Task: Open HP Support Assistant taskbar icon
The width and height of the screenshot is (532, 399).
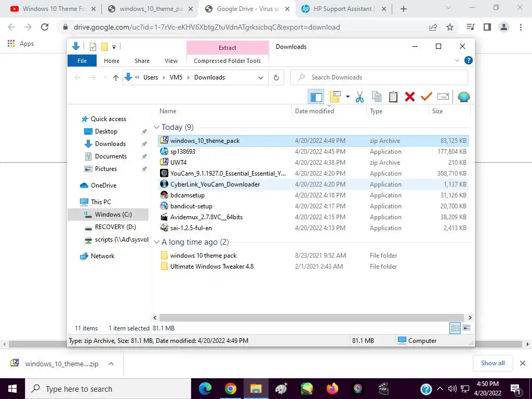Action: [426, 389]
